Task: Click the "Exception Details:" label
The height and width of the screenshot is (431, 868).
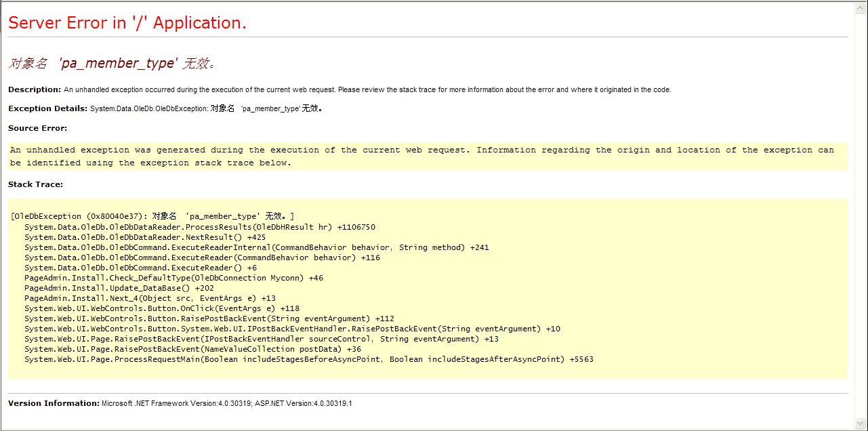Action: pos(47,108)
